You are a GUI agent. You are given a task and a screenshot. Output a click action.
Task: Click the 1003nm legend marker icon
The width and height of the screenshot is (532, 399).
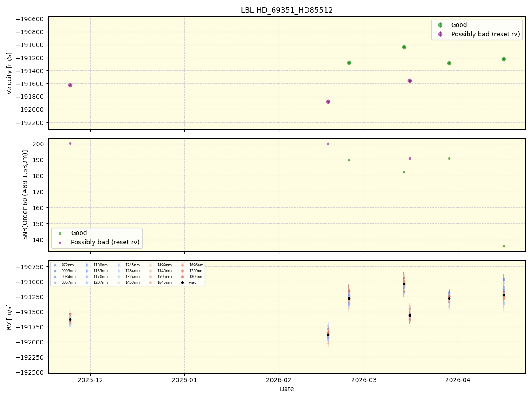click(55, 271)
